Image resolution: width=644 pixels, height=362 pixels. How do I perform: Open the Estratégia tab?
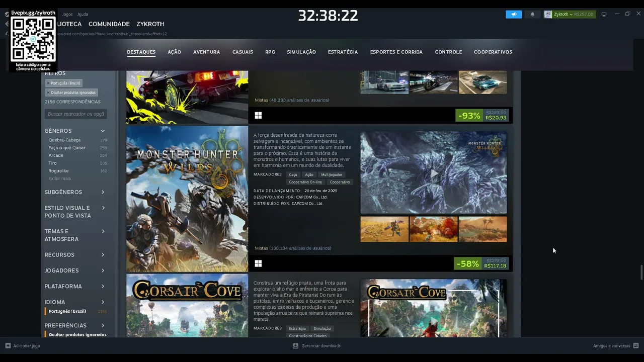pos(343,52)
